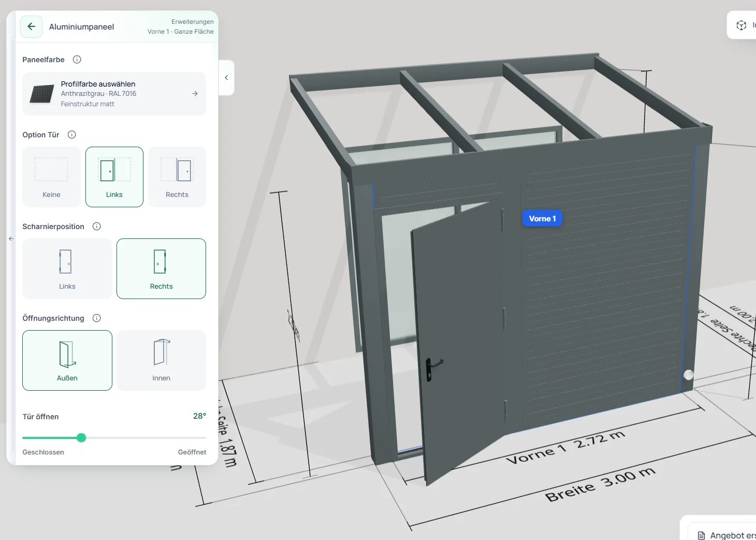
Task: Click the Tür öffnen slider handle
Action: point(81,438)
